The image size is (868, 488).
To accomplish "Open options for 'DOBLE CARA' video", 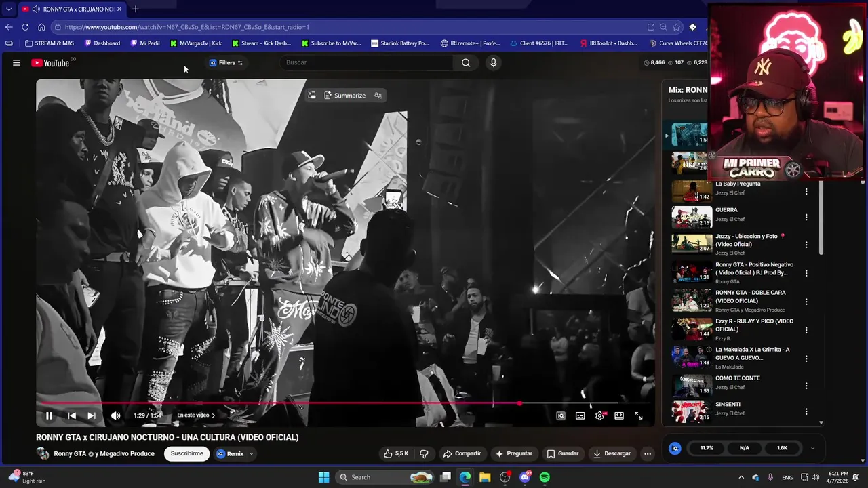I will pos(806,302).
